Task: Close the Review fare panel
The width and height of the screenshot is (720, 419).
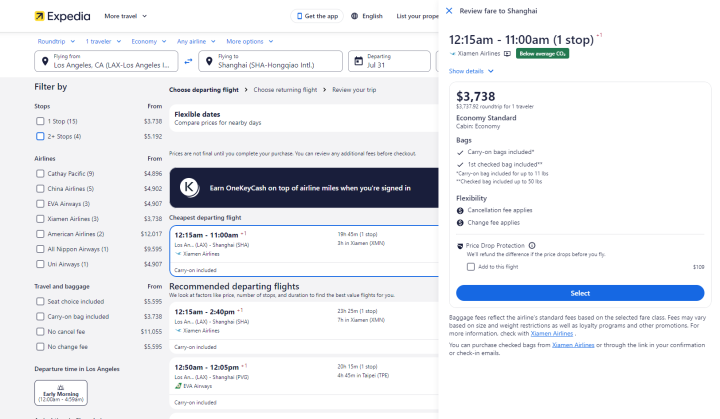Action: pyautogui.click(x=449, y=11)
